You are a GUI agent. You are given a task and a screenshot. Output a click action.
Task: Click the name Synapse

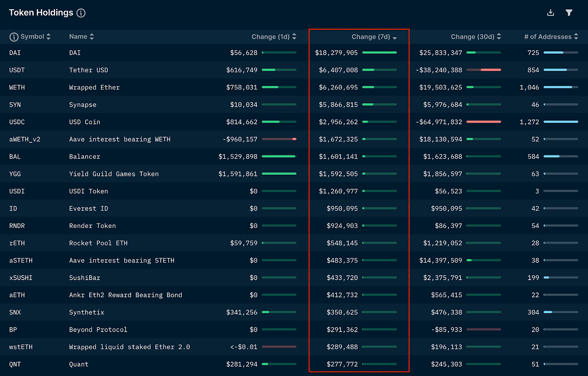[83, 105]
